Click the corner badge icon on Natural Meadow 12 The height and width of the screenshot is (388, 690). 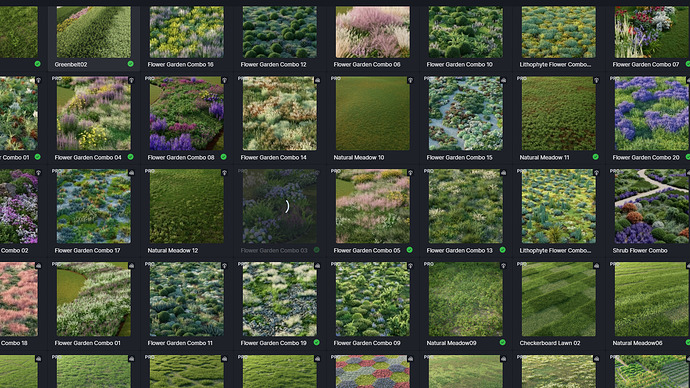tap(224, 173)
